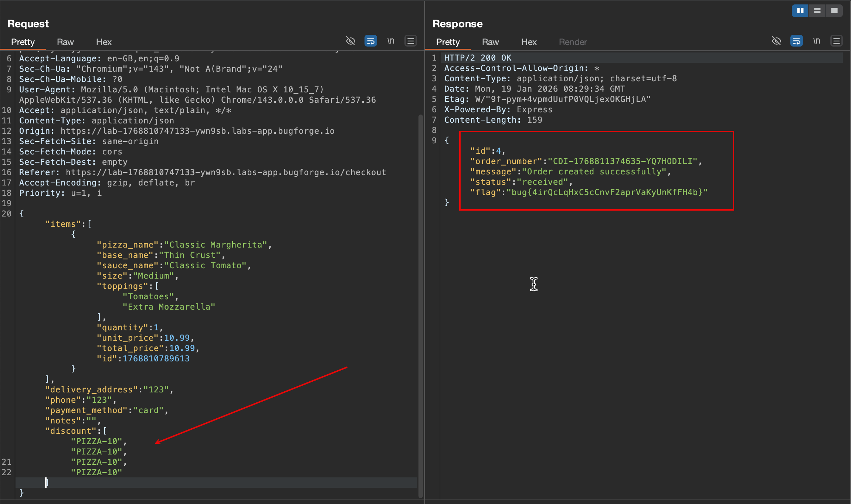Select side-by-side split layout icon

coord(800,11)
